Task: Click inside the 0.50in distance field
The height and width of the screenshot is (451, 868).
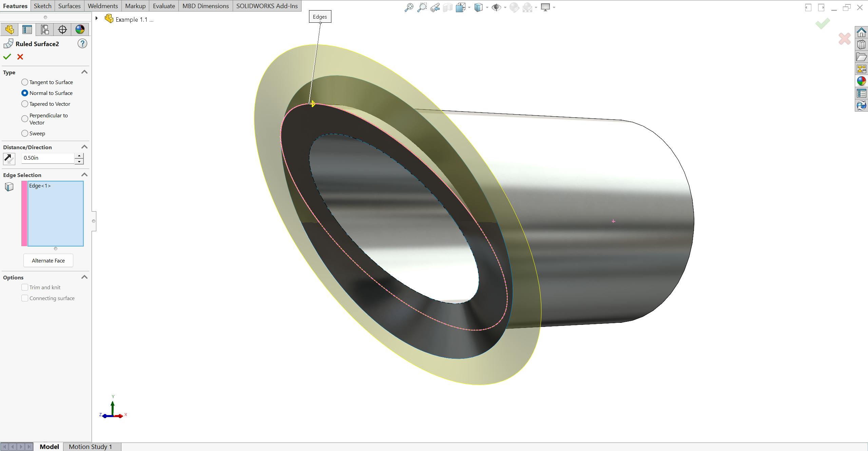Action: (x=47, y=158)
